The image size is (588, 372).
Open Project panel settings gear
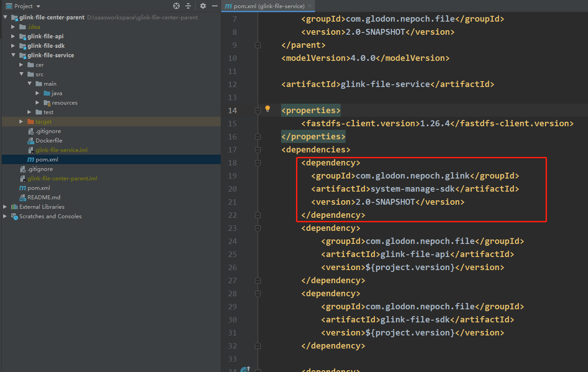click(x=203, y=6)
